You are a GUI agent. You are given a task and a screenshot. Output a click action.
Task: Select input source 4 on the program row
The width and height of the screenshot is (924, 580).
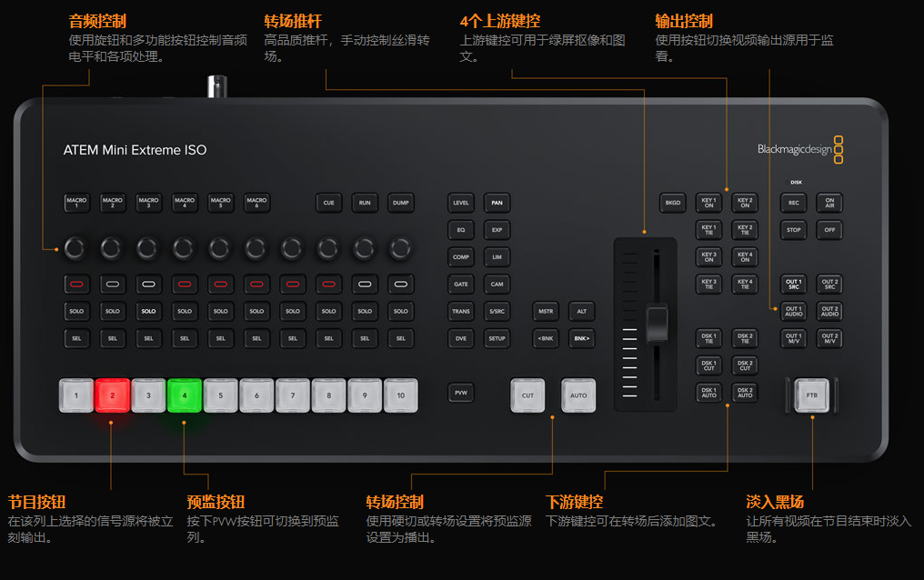tap(184, 395)
